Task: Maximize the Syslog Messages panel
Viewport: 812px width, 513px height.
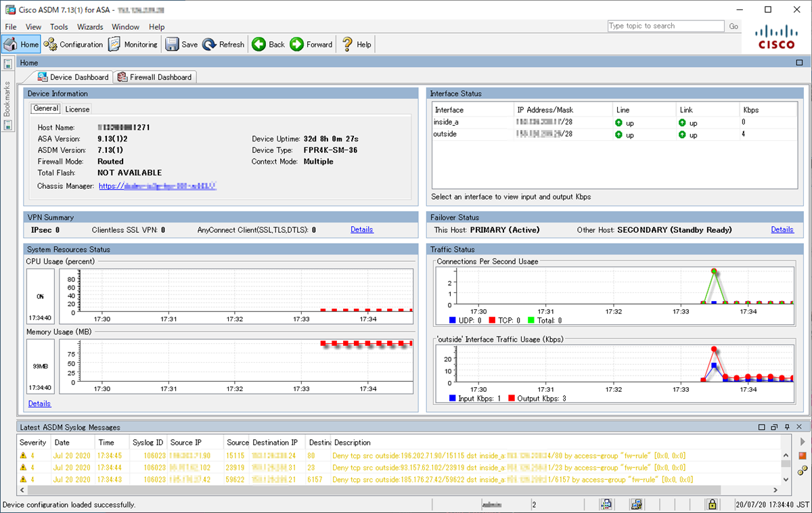Action: [x=762, y=427]
